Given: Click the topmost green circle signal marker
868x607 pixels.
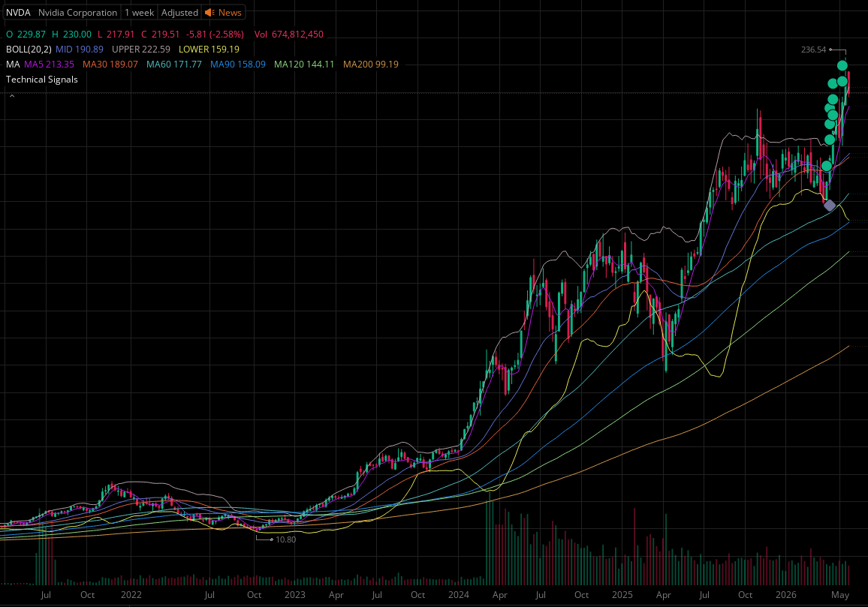Looking at the screenshot, I should coord(842,66).
